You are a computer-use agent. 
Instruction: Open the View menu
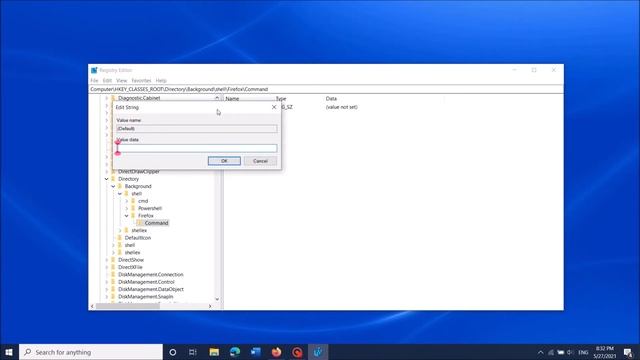pyautogui.click(x=122, y=80)
